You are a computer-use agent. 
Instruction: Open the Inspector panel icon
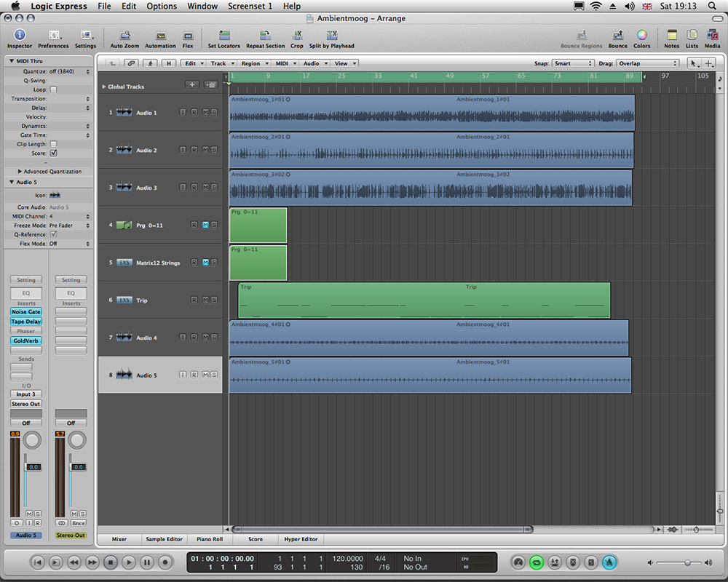(x=20, y=35)
